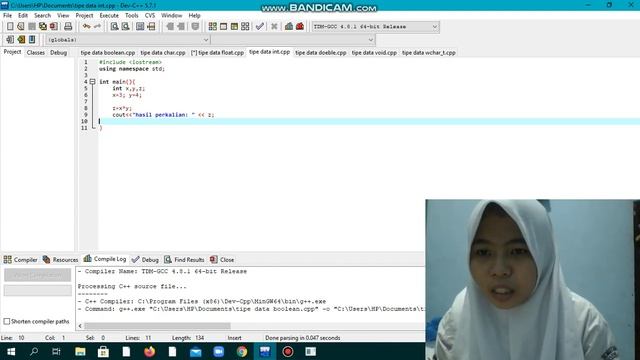The height and width of the screenshot is (360, 640).
Task: Create a new file with the New toolbar icon
Action: [x=10, y=27]
